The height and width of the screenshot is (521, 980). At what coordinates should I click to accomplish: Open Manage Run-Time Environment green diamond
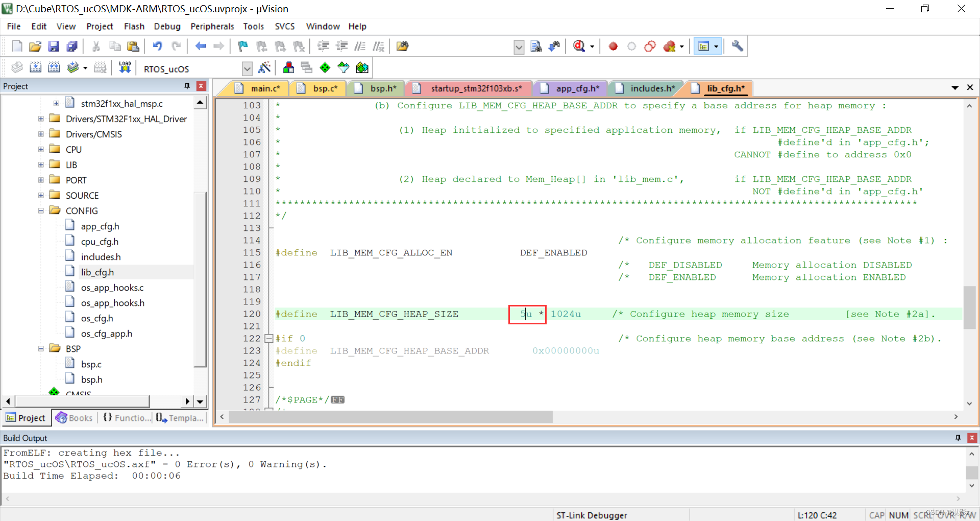(x=325, y=67)
